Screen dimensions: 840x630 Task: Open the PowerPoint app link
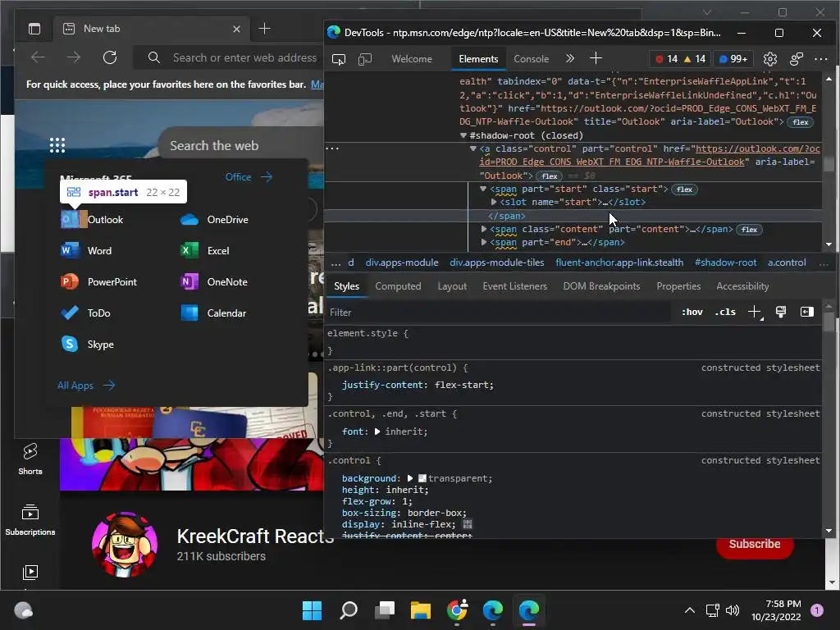pos(98,282)
